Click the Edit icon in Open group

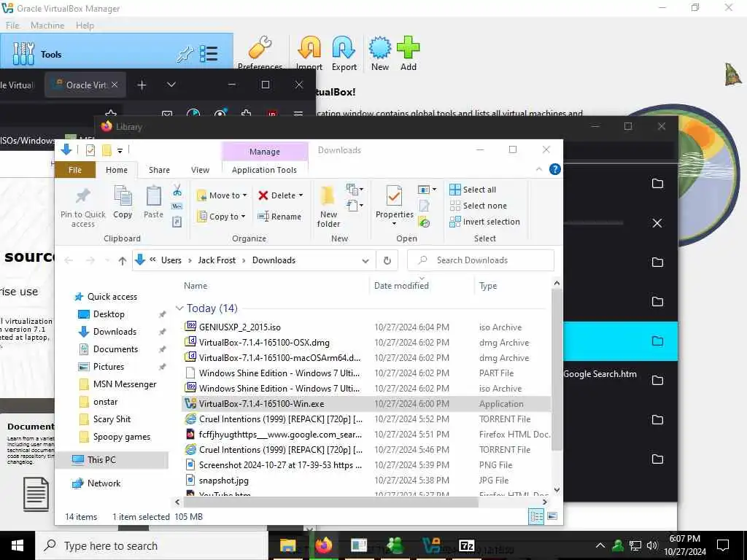click(424, 206)
